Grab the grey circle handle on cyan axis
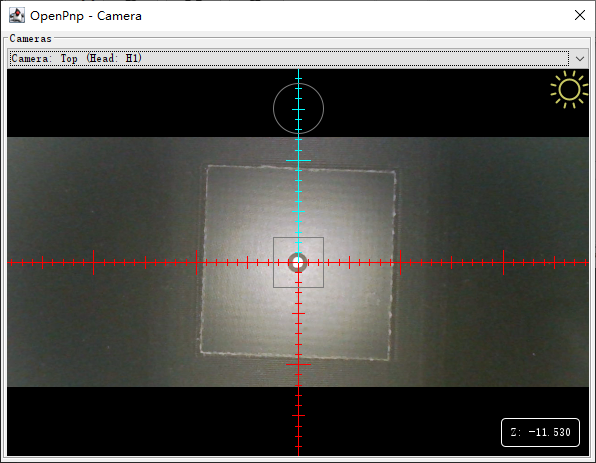This screenshot has height=463, width=596. pyautogui.click(x=298, y=109)
